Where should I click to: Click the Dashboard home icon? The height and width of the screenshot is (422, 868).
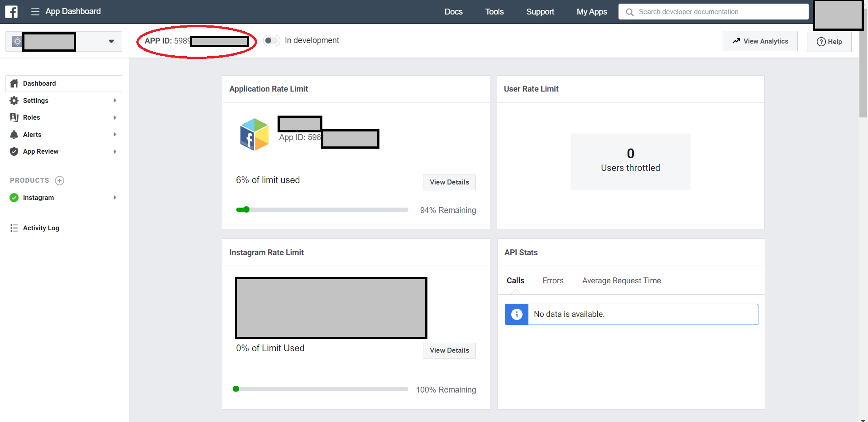(x=14, y=83)
